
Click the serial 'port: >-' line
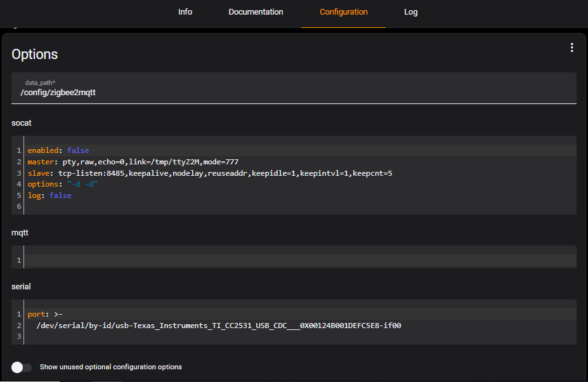(x=45, y=314)
